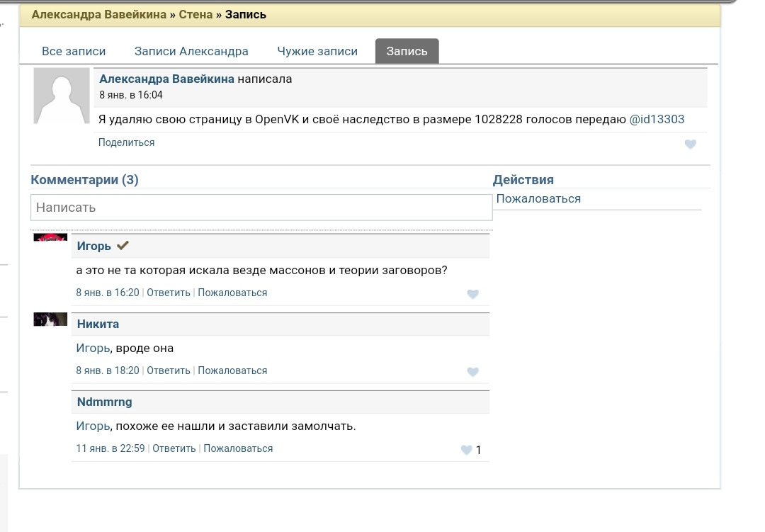The image size is (765, 532).
Task: Click Пожаловаться in Действия panel
Action: (538, 199)
